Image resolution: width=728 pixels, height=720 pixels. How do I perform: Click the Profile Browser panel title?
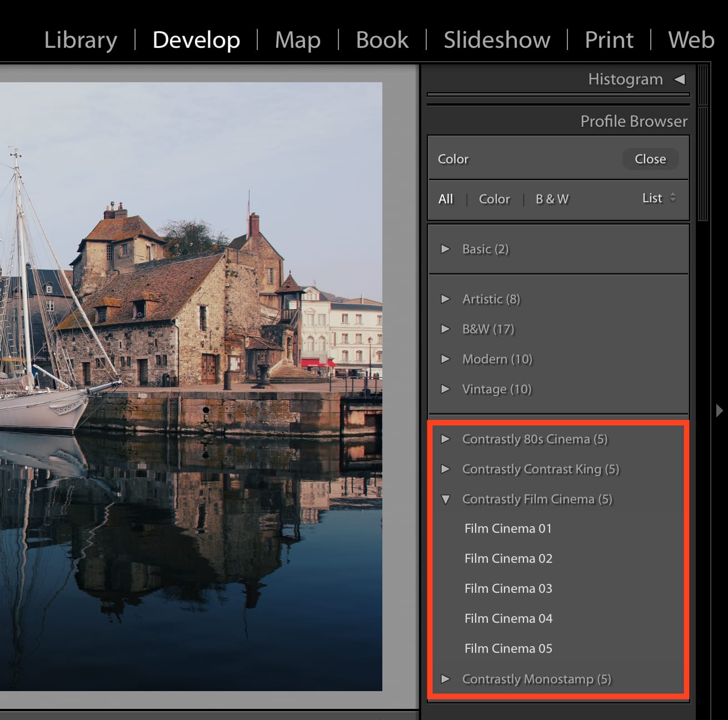[634, 121]
